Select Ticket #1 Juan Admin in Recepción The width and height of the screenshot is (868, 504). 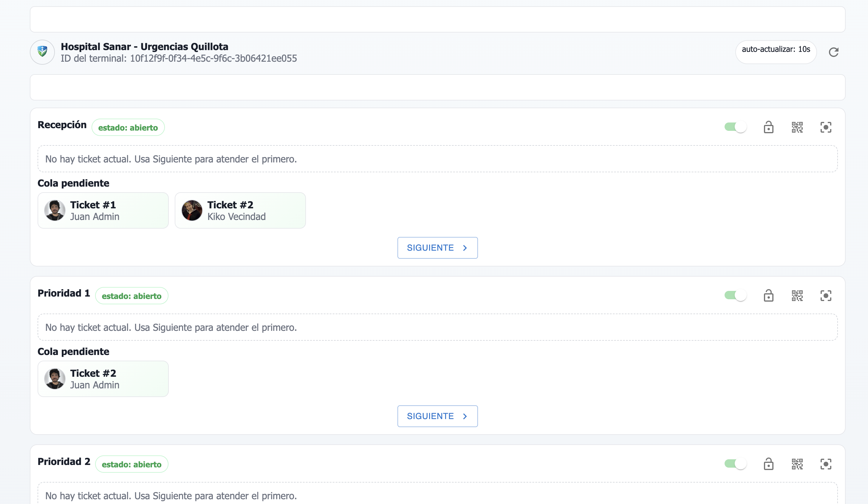(x=103, y=210)
